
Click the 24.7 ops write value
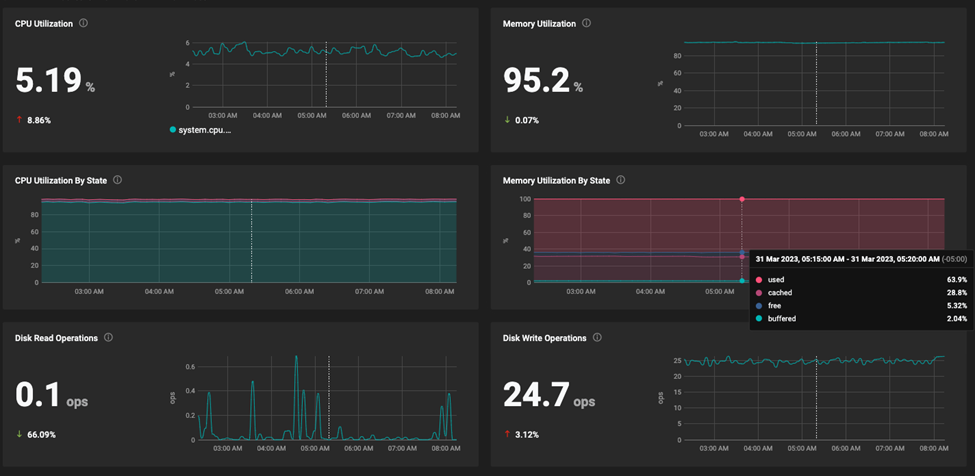click(549, 395)
